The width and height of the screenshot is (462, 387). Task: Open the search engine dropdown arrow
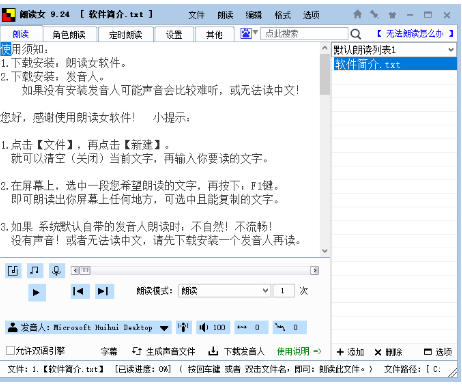tap(255, 32)
